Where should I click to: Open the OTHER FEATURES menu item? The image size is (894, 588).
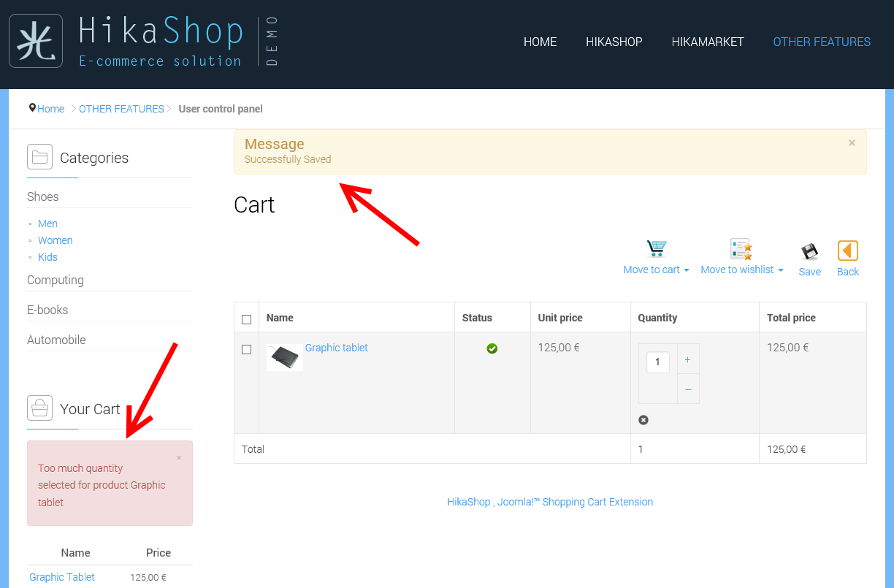(x=822, y=42)
